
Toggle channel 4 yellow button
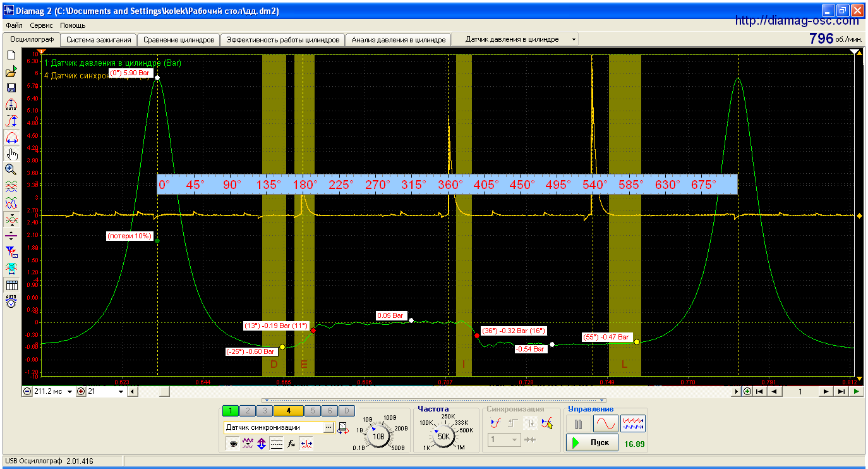pos(288,411)
